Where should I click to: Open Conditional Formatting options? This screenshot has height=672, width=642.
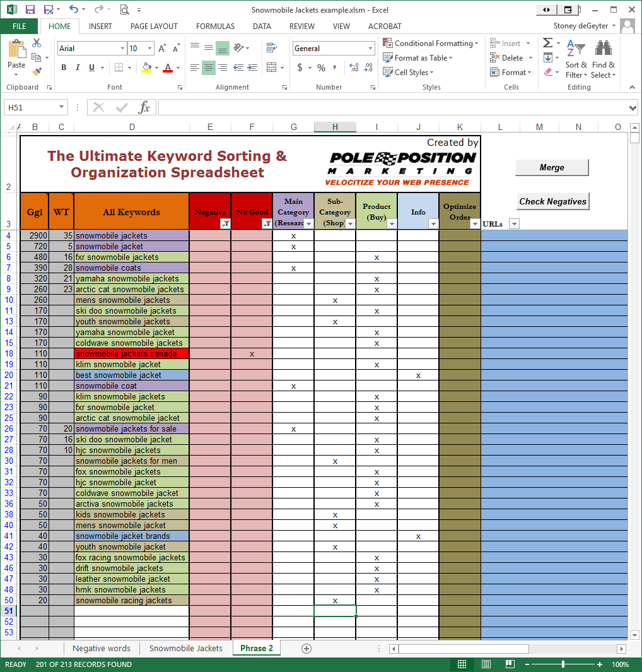(x=431, y=43)
